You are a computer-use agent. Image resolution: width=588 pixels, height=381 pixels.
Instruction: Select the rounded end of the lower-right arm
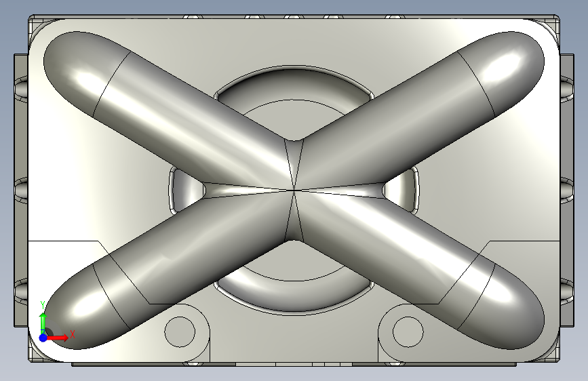pyautogui.click(x=505, y=308)
